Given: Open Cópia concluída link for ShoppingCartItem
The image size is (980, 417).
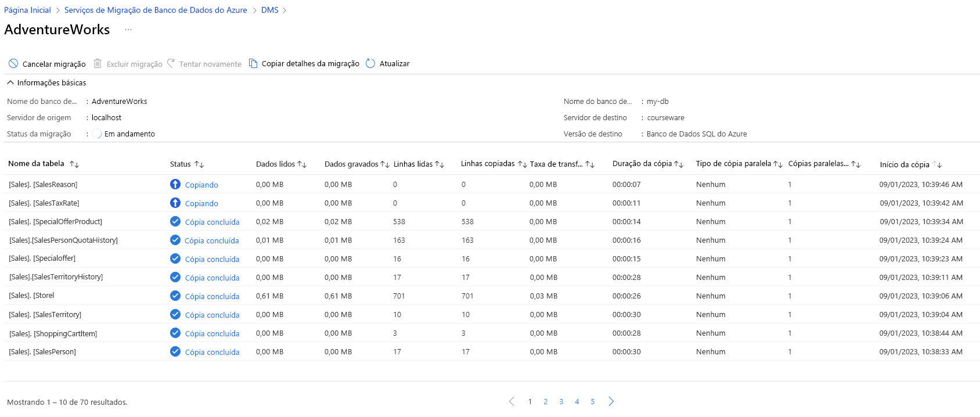Looking at the screenshot, I should tap(212, 333).
